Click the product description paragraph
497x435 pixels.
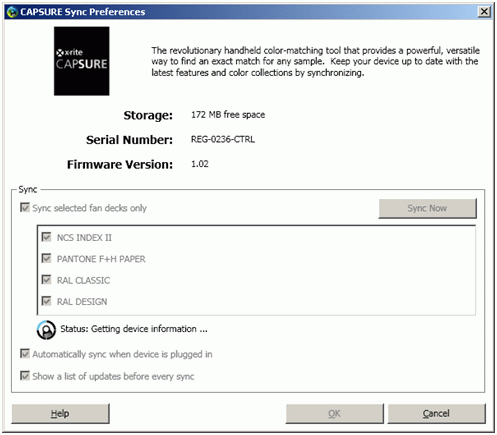pos(315,62)
